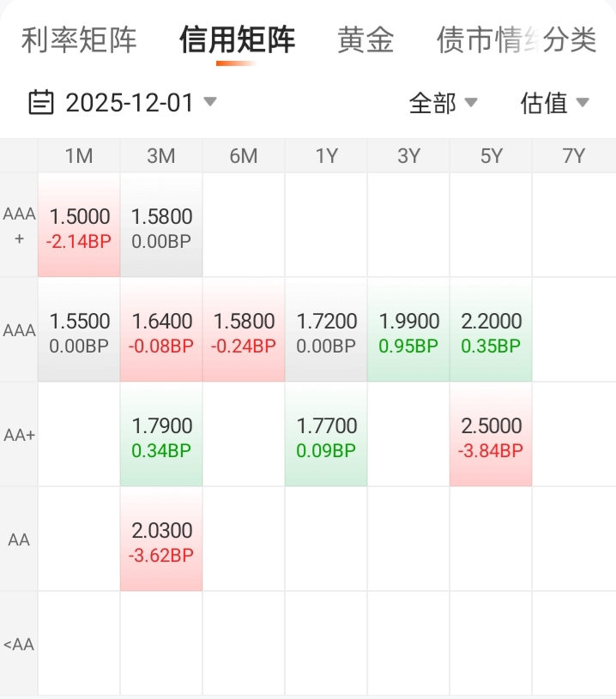Image resolution: width=616 pixels, height=699 pixels.
Task: Open the 黄金 tab
Action: (365, 39)
